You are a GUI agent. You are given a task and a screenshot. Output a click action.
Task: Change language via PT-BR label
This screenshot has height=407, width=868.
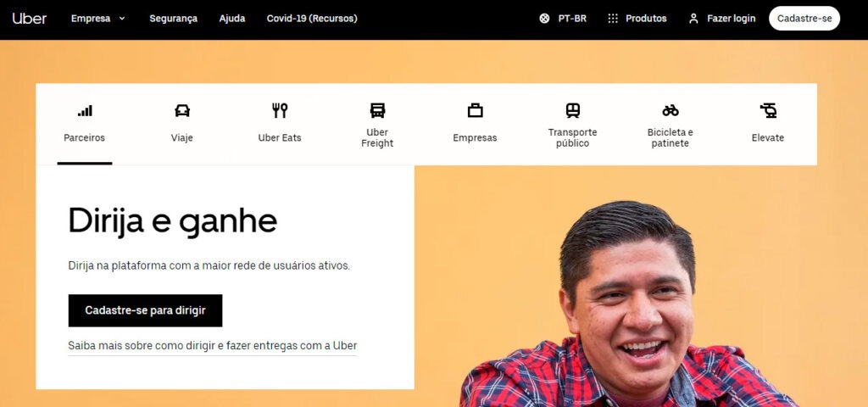[572, 19]
